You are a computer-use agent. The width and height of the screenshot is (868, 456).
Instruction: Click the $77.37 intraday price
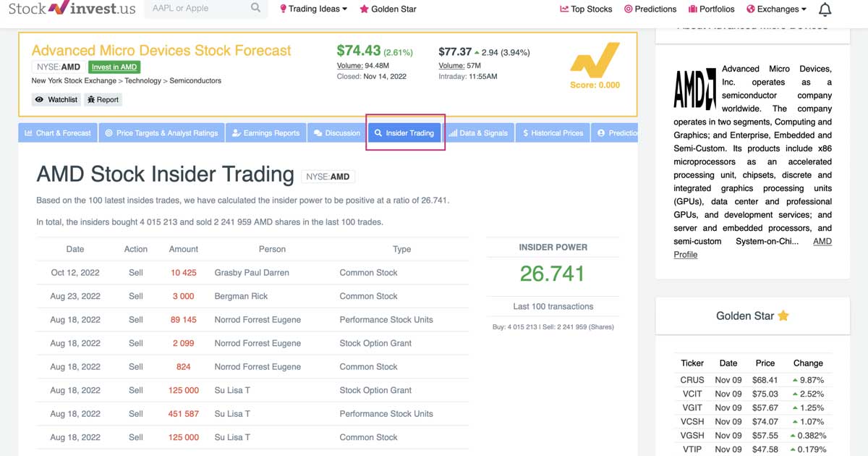click(455, 52)
